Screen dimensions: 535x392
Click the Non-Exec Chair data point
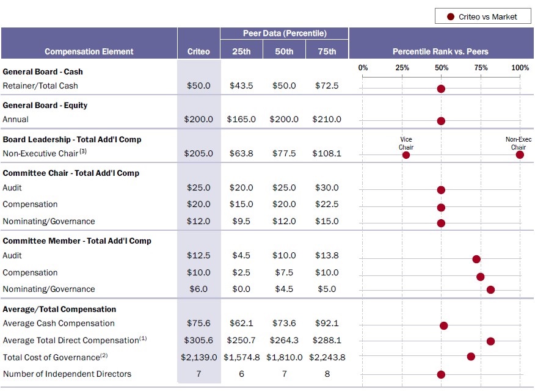[x=520, y=155]
